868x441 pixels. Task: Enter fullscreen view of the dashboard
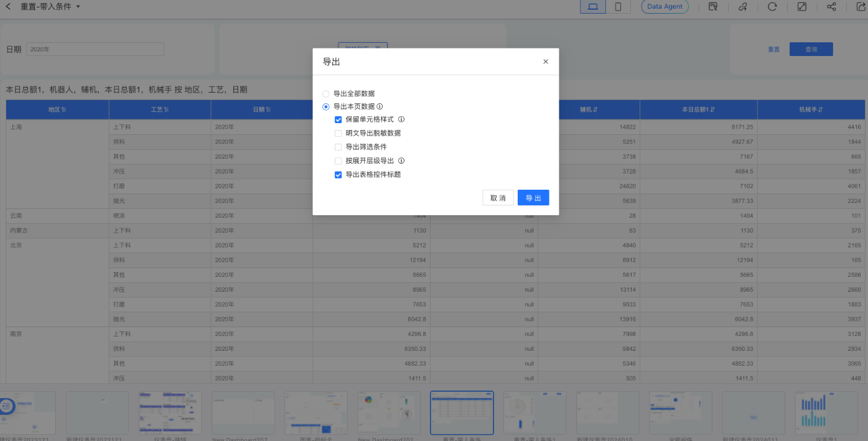point(801,7)
